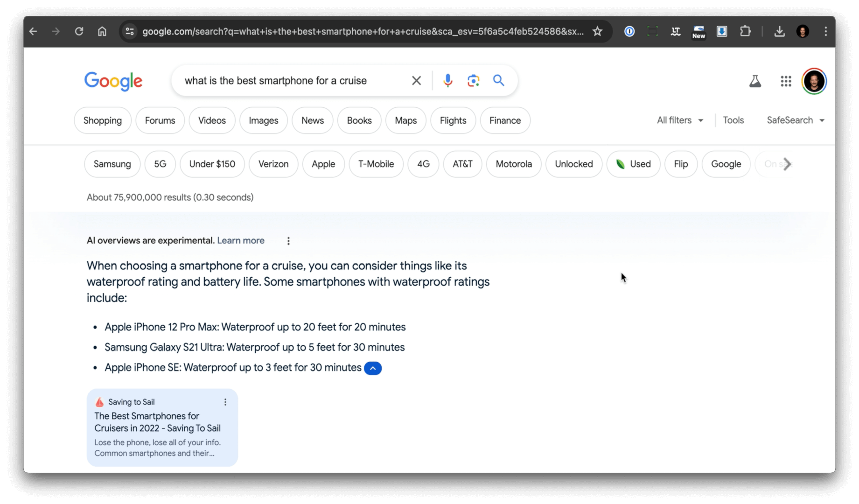Apply the Motorola filter chip
The image size is (859, 504).
click(x=514, y=164)
